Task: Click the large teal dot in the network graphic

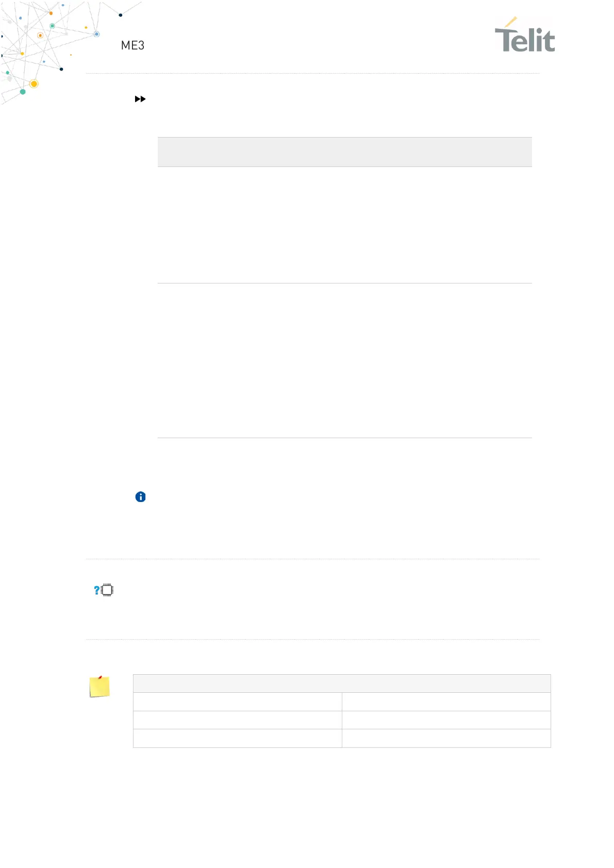Action: [23, 92]
